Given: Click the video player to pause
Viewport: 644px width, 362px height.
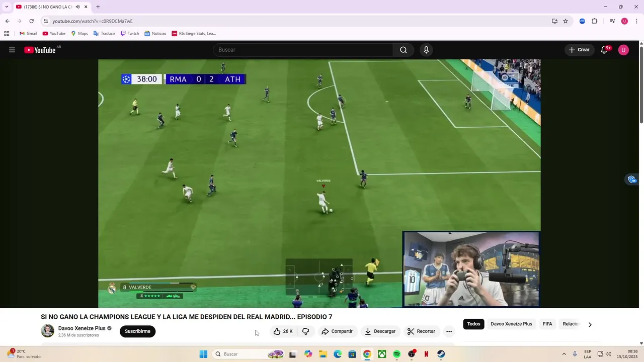Looking at the screenshot, I should coord(319,184).
